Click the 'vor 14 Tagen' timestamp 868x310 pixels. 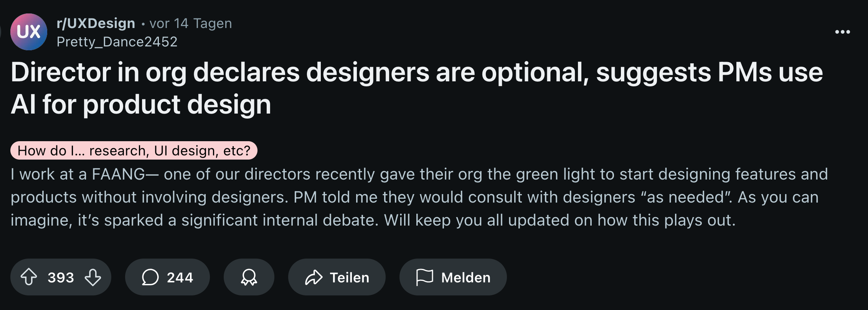(x=191, y=23)
